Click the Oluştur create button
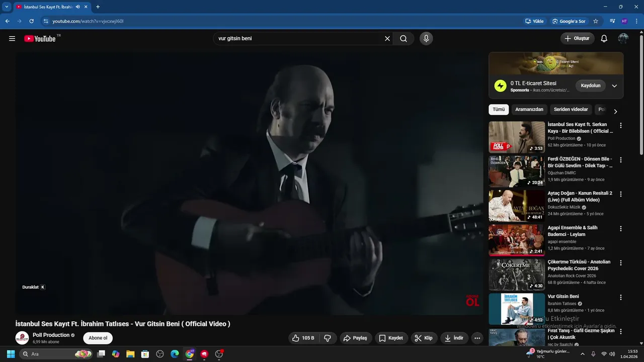 (578, 39)
